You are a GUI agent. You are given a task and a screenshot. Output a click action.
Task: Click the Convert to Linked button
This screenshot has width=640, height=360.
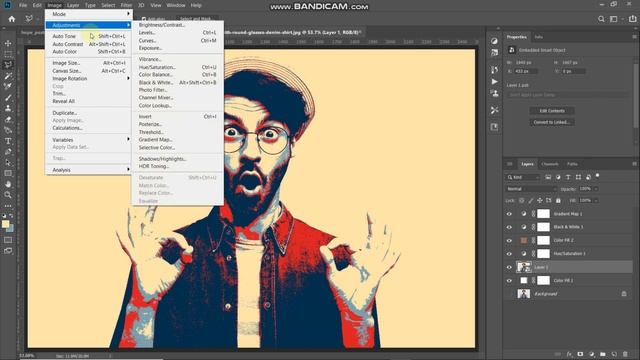click(x=552, y=122)
